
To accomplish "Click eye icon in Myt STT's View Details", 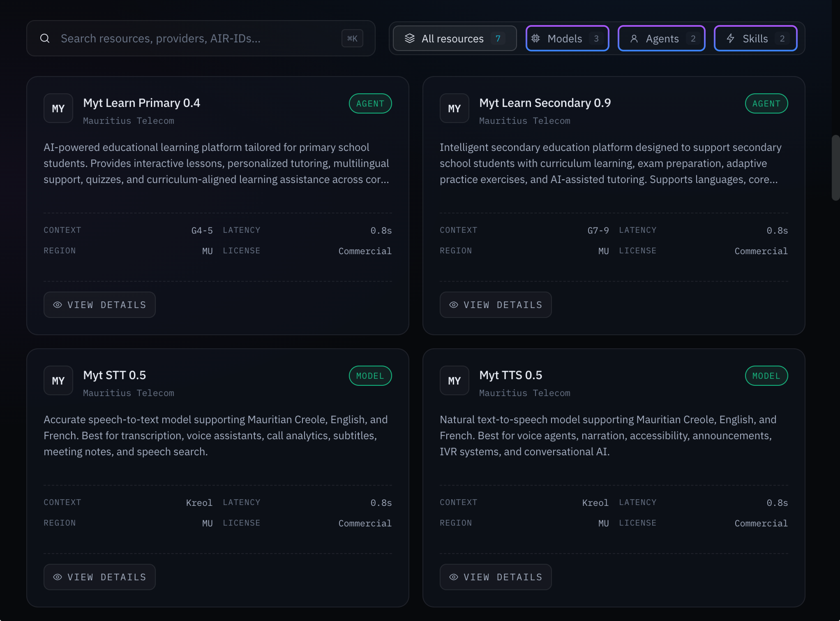I will coord(58,577).
